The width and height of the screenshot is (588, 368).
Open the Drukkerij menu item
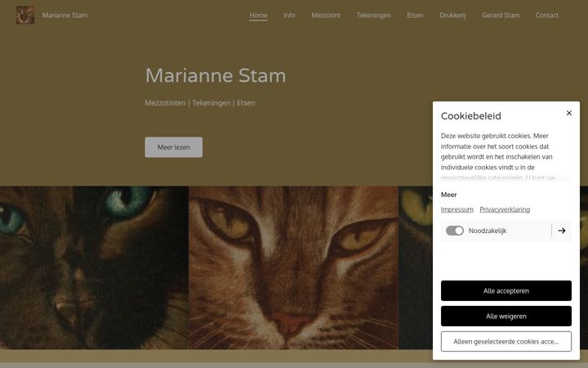(452, 16)
